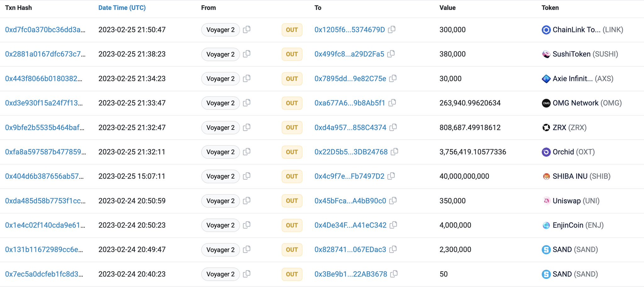Select the value 808,687.49918612
The width and height of the screenshot is (644, 287).
tap(470, 127)
